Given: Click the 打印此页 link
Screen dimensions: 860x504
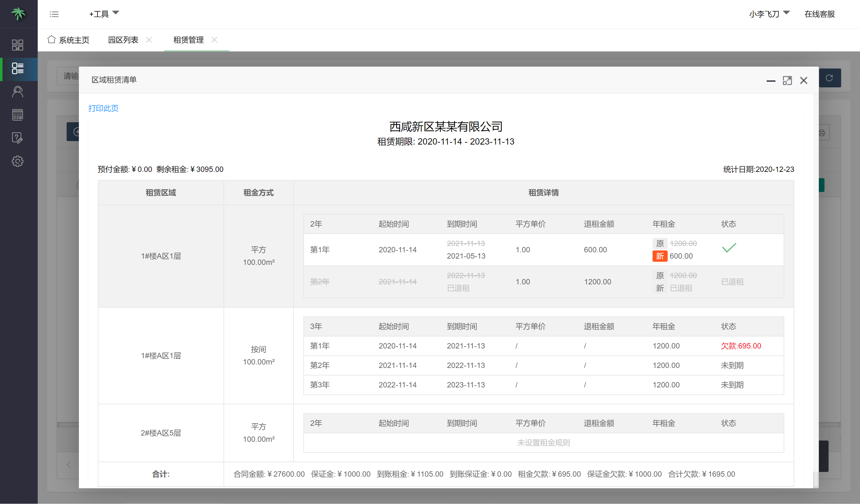Looking at the screenshot, I should click(103, 108).
